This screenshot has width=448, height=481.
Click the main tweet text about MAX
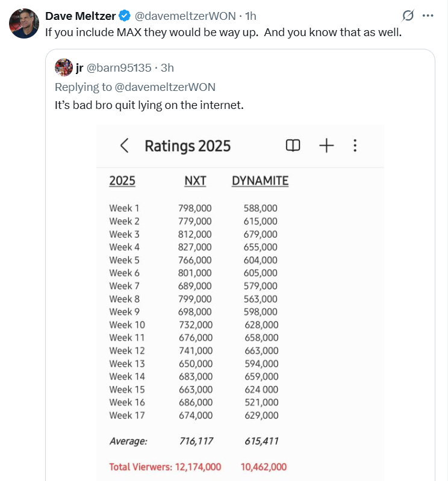coord(223,33)
